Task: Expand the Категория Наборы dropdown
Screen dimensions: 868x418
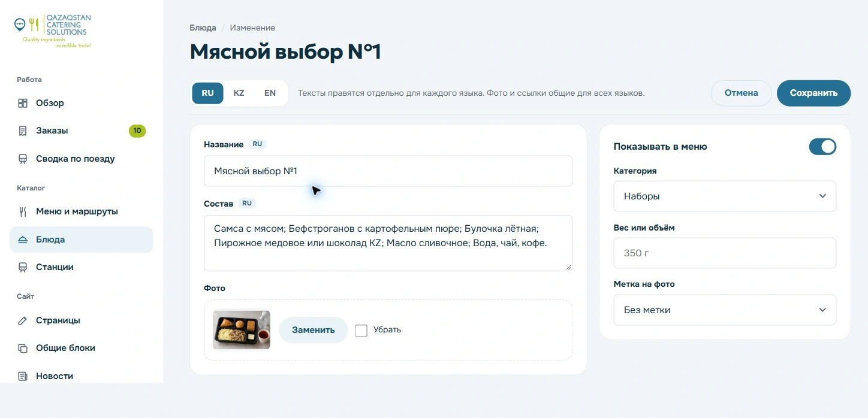Action: coord(725,196)
